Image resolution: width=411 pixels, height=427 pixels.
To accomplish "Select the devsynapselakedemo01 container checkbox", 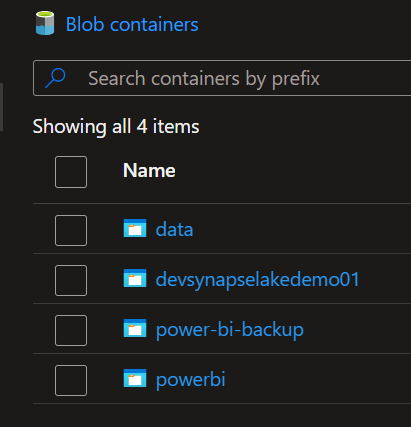I will point(71,280).
